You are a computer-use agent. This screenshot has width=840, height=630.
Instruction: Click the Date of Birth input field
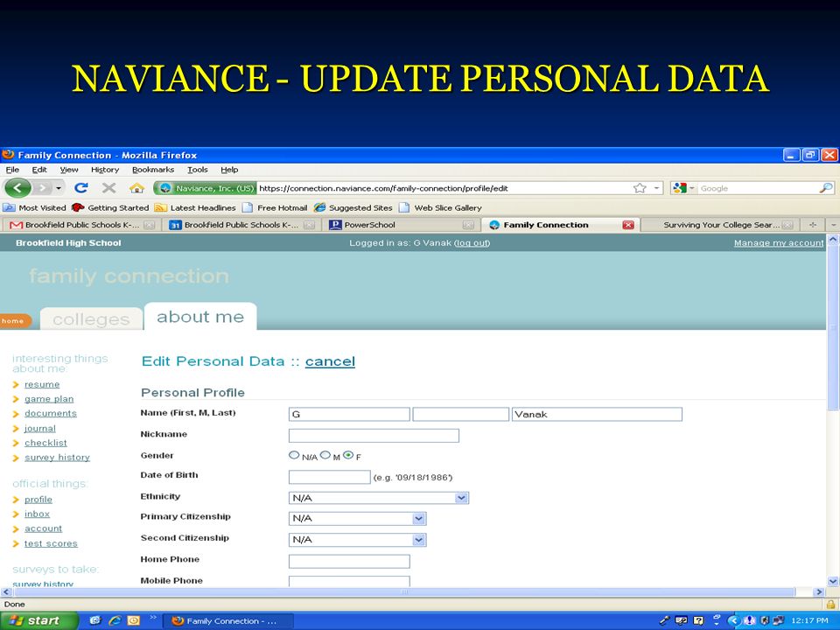[330, 477]
